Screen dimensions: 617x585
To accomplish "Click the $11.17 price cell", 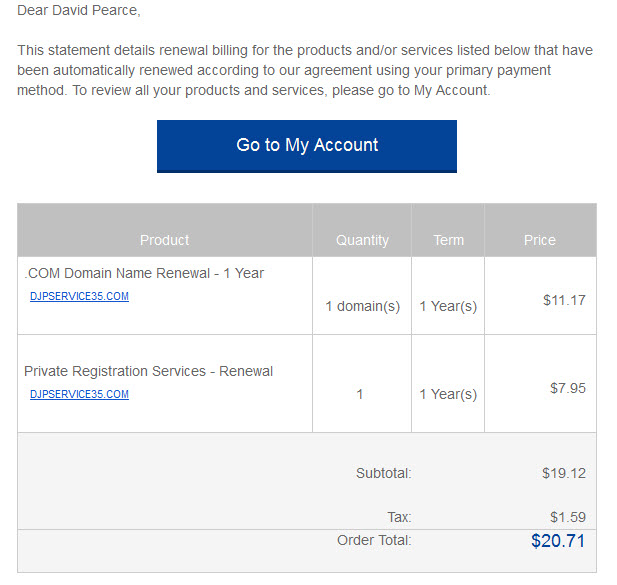I will [x=564, y=300].
